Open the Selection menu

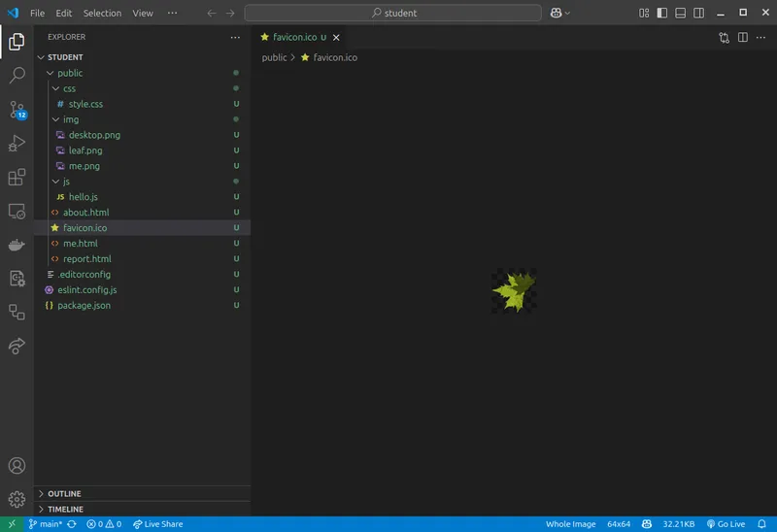102,13
